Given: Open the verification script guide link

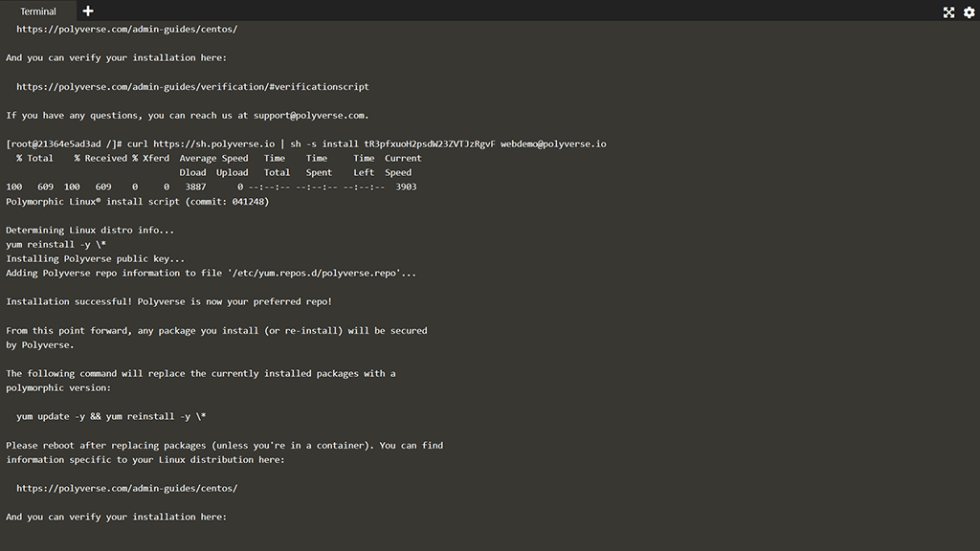Looking at the screenshot, I should coord(192,87).
